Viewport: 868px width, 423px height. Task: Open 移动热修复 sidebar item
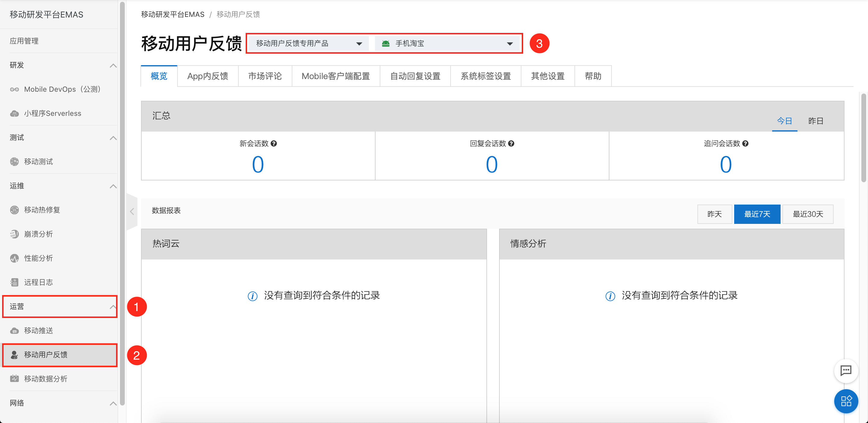pos(59,210)
